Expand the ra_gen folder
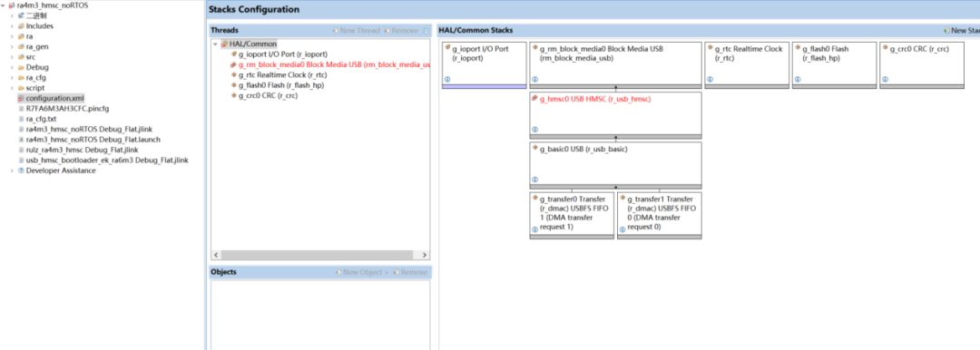The image size is (980, 350). [x=12, y=47]
